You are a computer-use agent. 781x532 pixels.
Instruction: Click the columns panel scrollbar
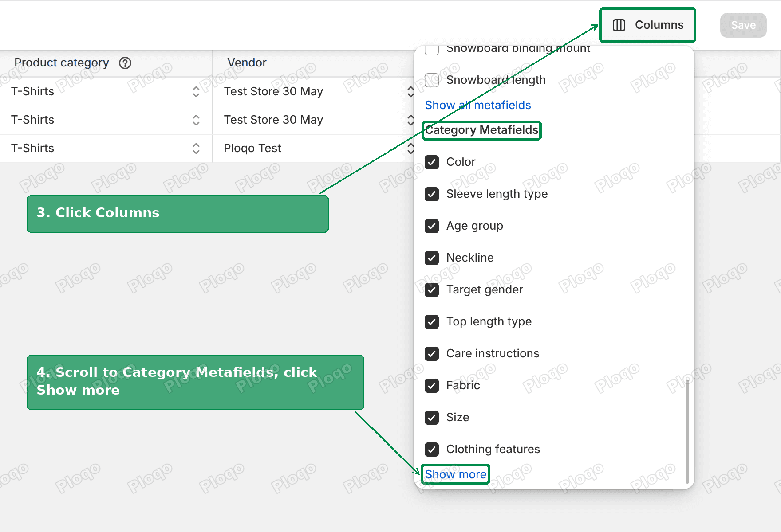687,431
